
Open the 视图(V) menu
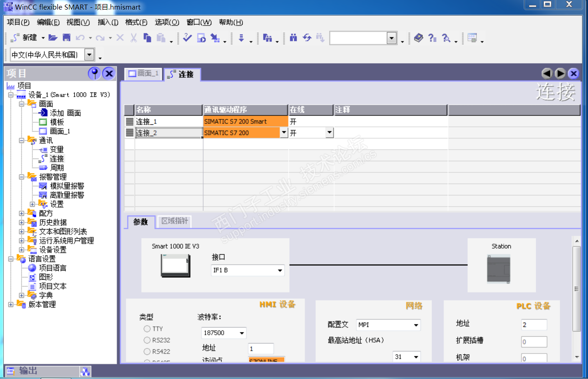(78, 22)
